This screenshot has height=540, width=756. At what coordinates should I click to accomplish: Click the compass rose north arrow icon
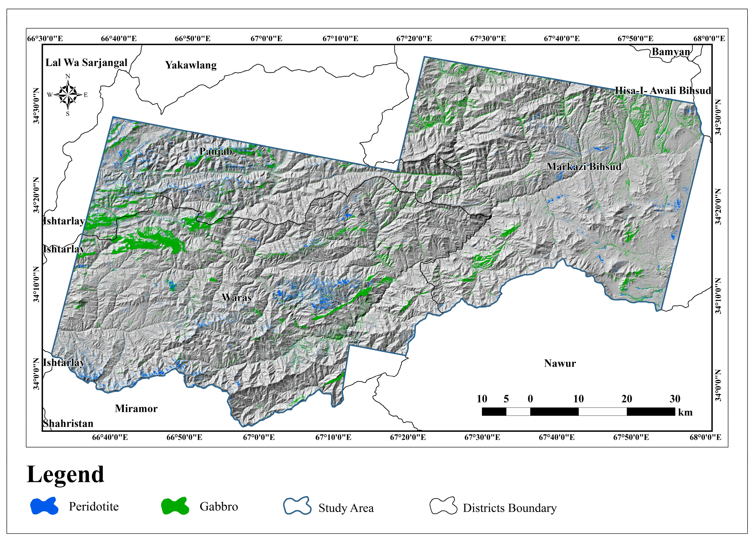[68, 95]
